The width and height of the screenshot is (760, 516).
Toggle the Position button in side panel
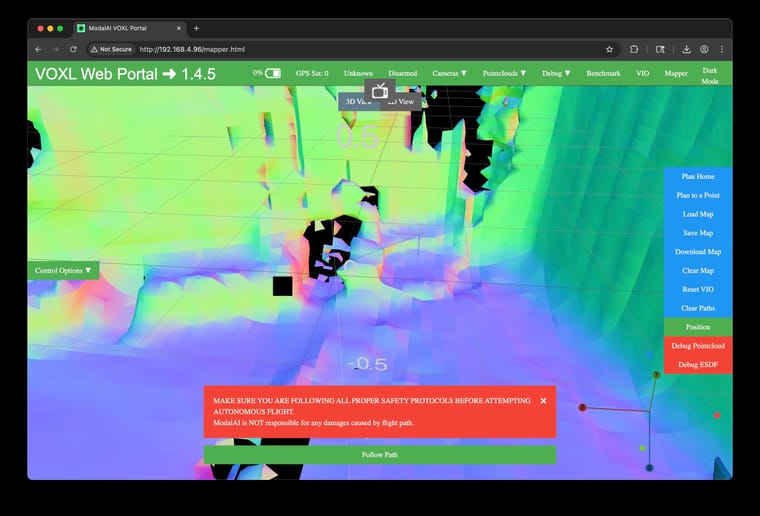(697, 327)
